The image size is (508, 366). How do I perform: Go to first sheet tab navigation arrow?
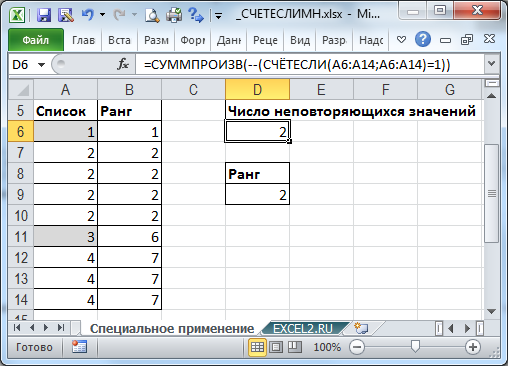click(17, 328)
